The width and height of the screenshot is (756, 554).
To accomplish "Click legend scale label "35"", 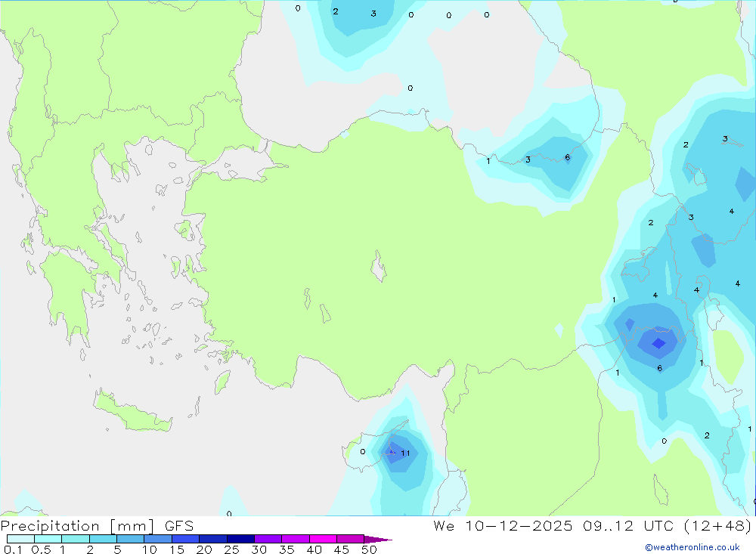I will point(287,549).
